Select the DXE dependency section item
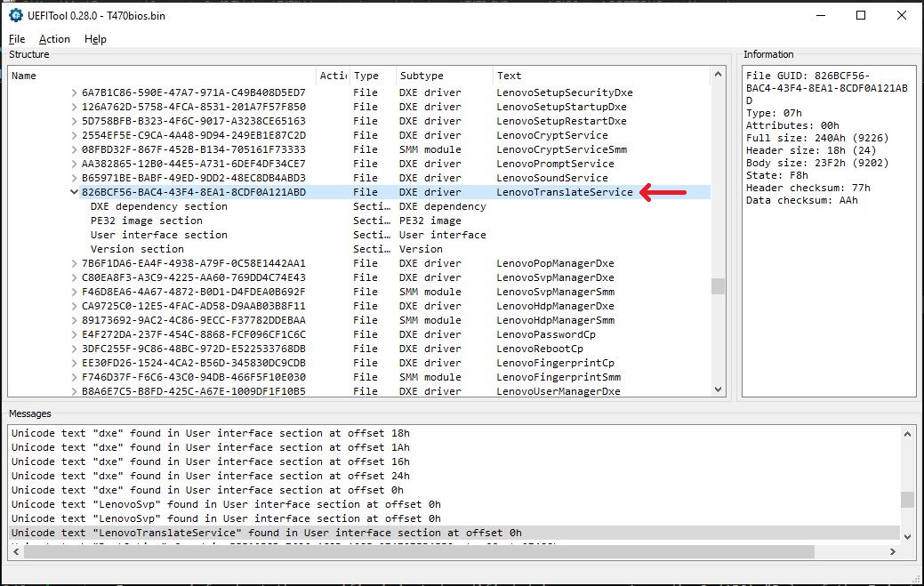The width and height of the screenshot is (924, 586). tap(158, 206)
